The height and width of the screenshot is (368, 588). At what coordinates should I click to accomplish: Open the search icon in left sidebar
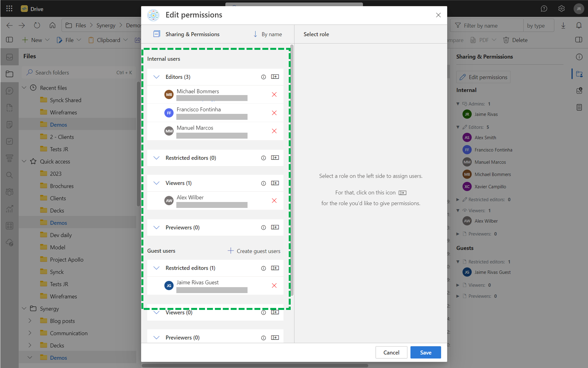[x=10, y=175]
